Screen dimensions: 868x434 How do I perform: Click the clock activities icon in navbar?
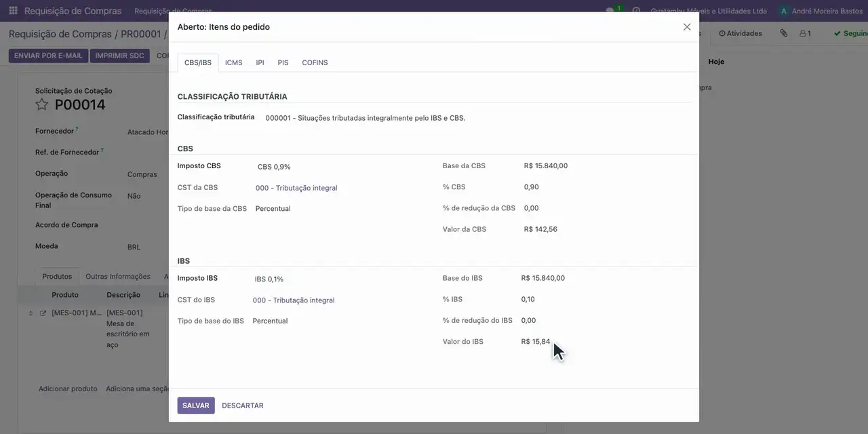(636, 11)
